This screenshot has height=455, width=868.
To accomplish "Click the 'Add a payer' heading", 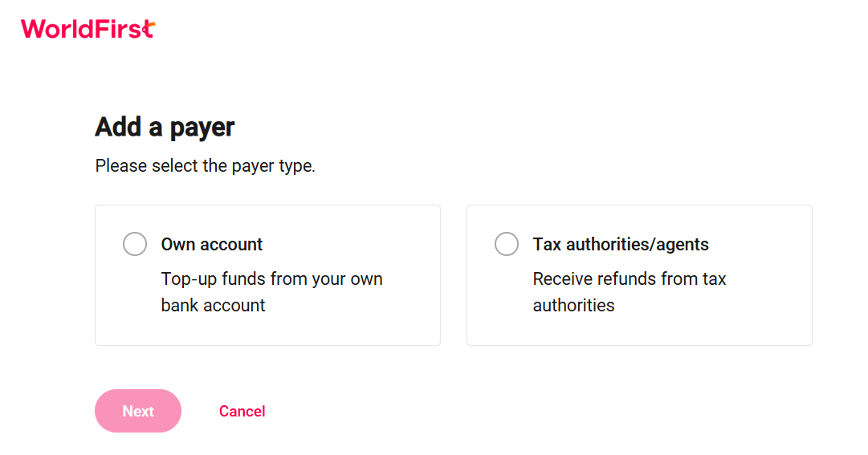I will [165, 127].
